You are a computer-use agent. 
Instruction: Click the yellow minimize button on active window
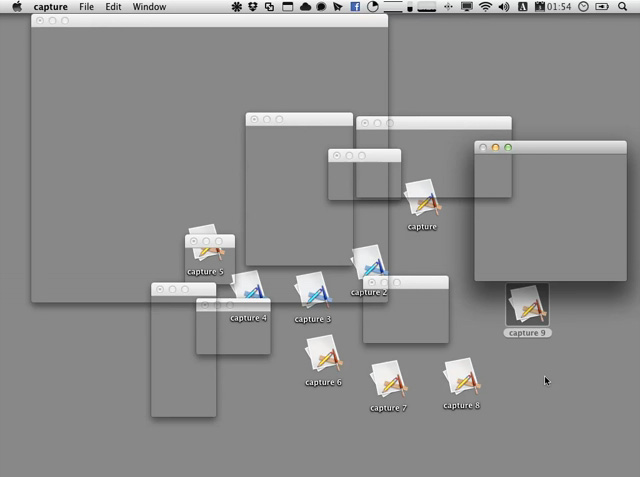coord(495,148)
